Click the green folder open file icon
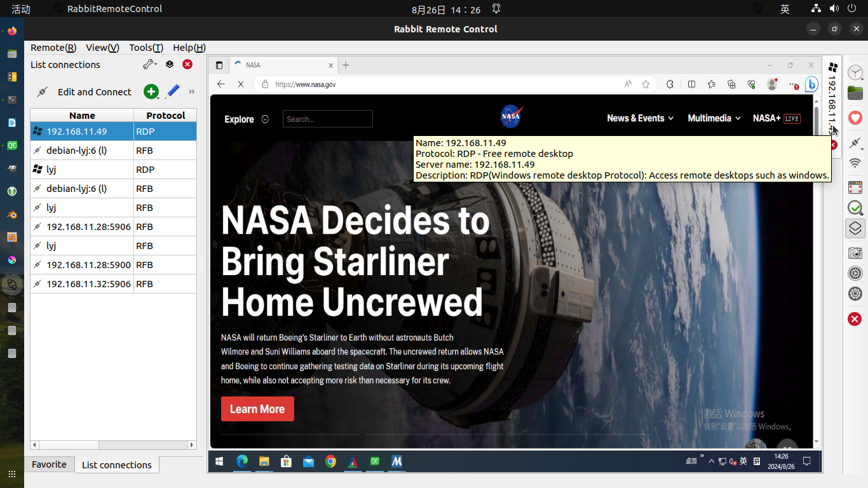The height and width of the screenshot is (488, 868). [855, 93]
